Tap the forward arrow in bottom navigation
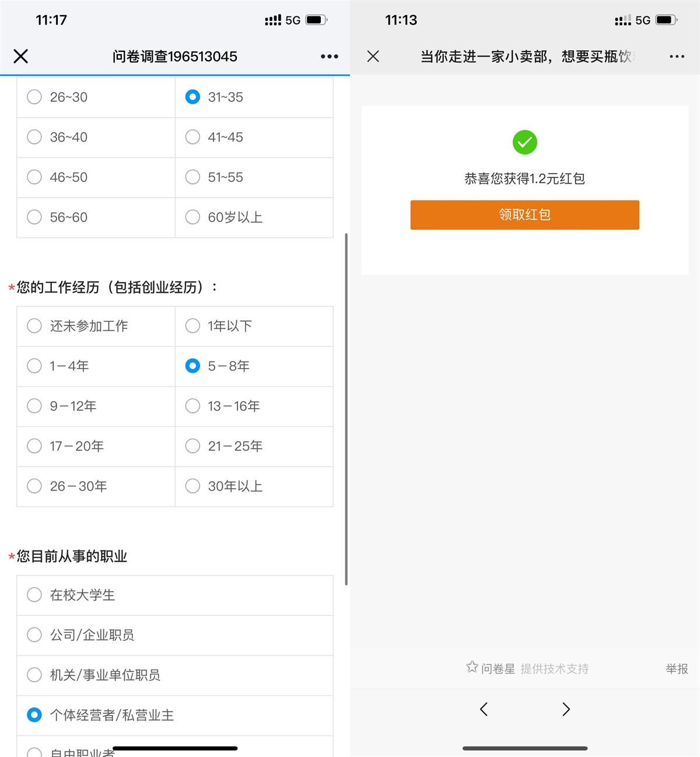Image resolution: width=700 pixels, height=757 pixels. (x=566, y=709)
